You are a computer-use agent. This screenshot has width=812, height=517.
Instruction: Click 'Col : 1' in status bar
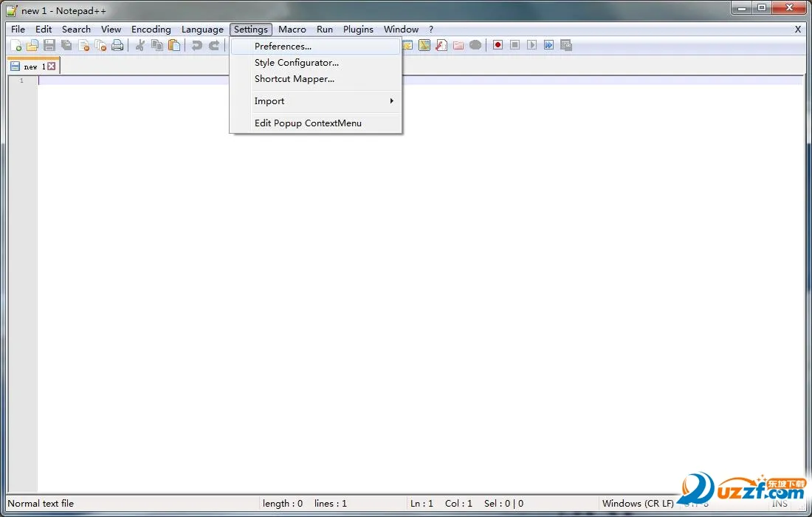click(x=459, y=504)
